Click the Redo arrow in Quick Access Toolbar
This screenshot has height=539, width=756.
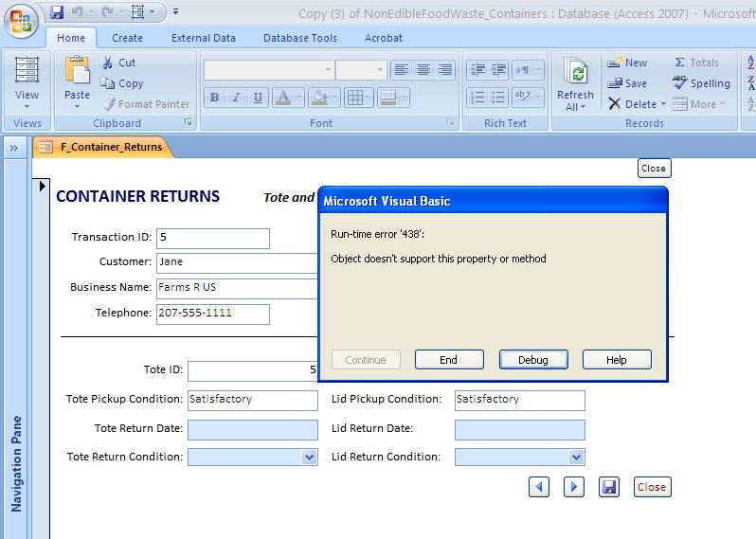[107, 12]
